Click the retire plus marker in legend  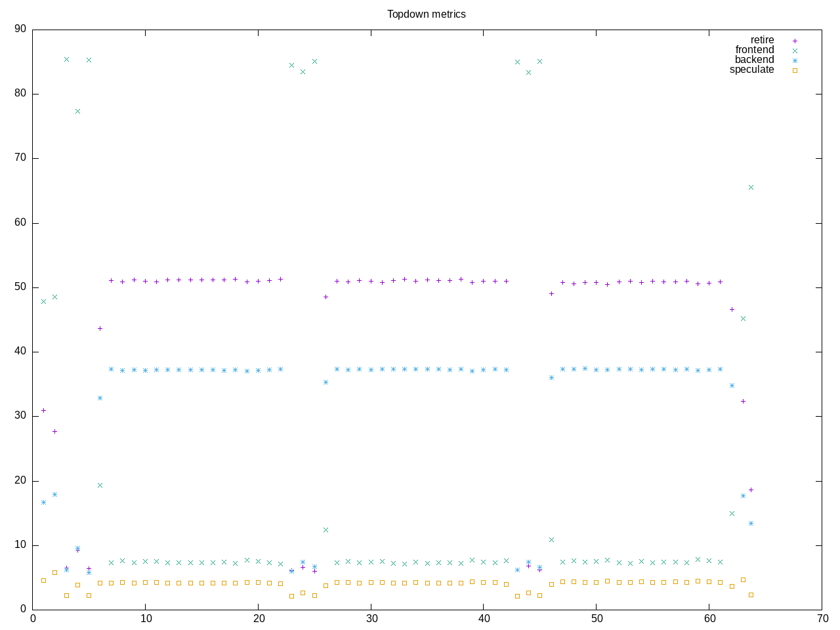coord(795,41)
